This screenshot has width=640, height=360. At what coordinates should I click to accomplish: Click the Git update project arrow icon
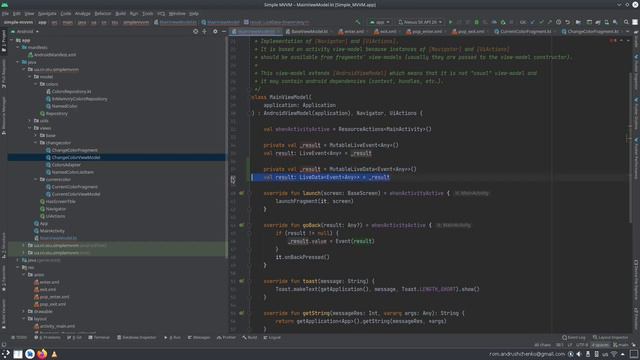pyautogui.click(x=533, y=22)
